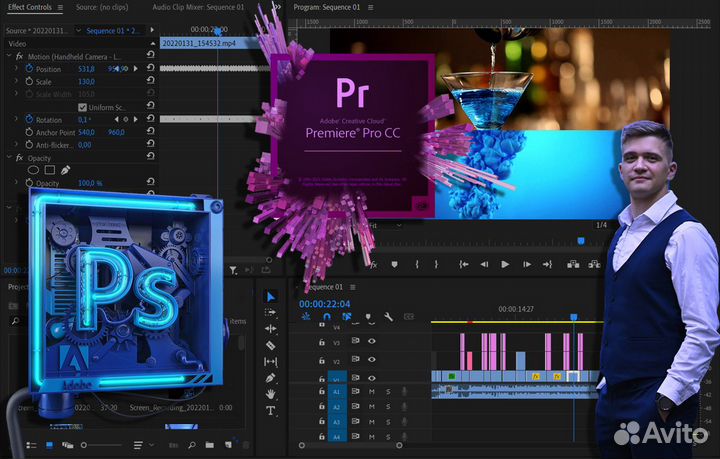This screenshot has width=720, height=459.
Task: Hide track V3 using eye icon
Action: coord(371,341)
